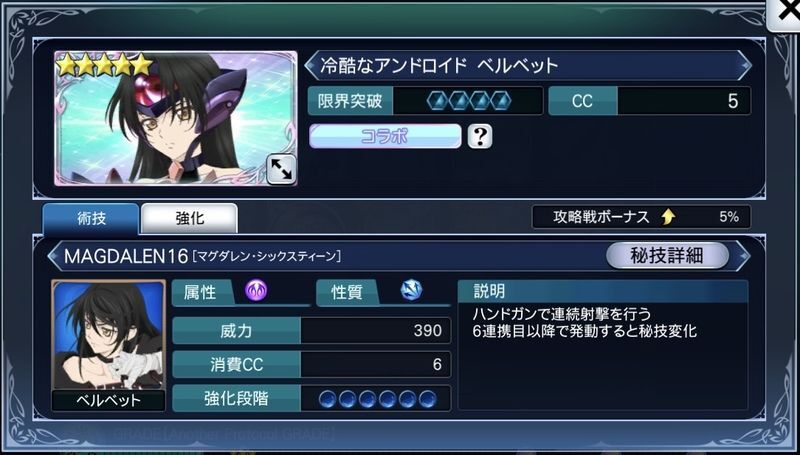
Task: Click the first 強化段階 blue orb
Action: 328,399
